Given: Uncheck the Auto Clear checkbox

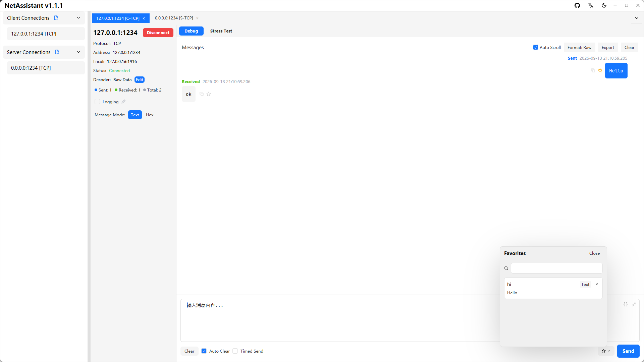Looking at the screenshot, I should tap(204, 351).
